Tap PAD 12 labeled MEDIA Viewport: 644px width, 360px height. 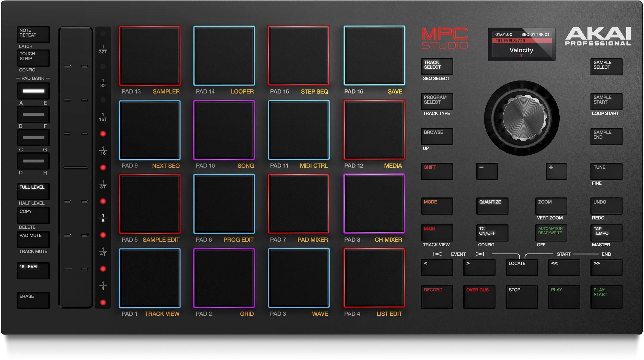[374, 130]
